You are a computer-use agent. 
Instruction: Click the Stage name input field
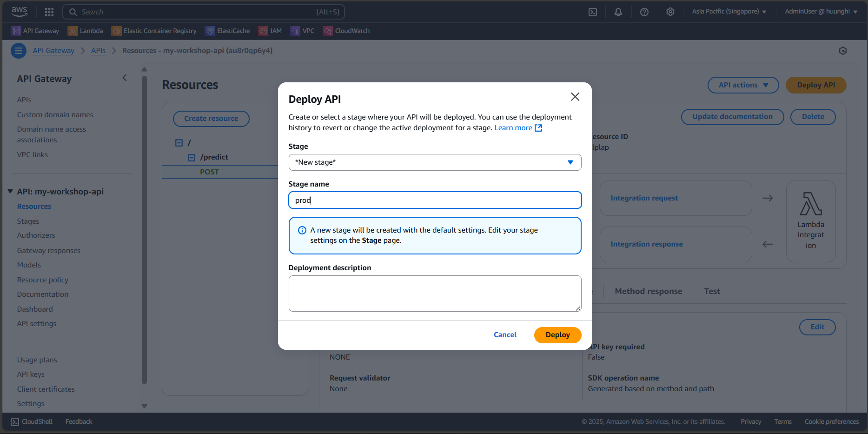click(x=435, y=200)
